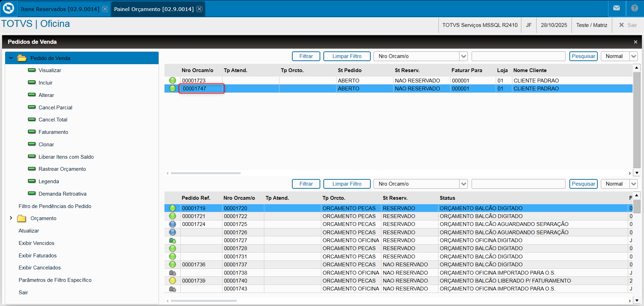
Task: Choose Liberar Itens com Saldo
Action: [x=66, y=157]
